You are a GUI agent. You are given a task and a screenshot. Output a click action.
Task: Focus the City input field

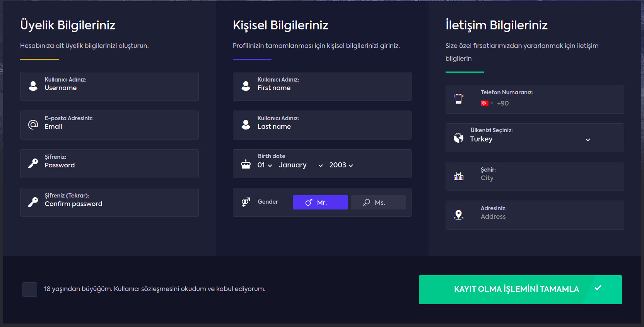pyautogui.click(x=535, y=176)
